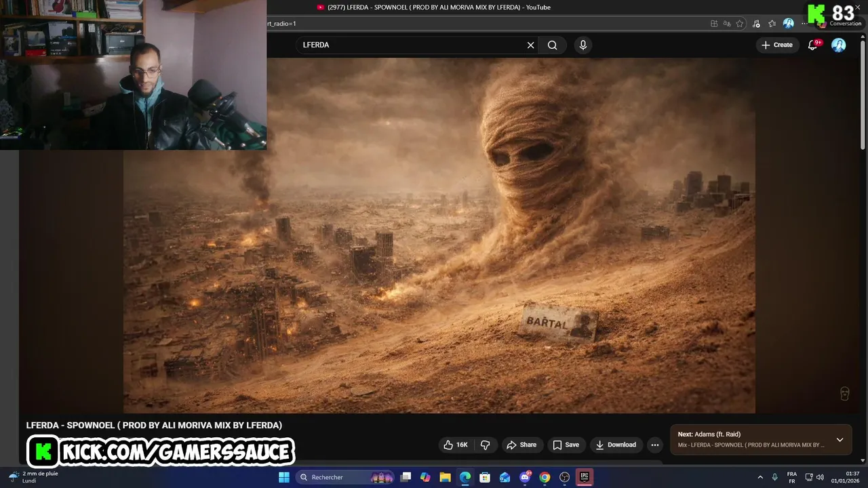Start voice search with microphone icon
The height and width of the screenshot is (488, 868).
tap(583, 45)
